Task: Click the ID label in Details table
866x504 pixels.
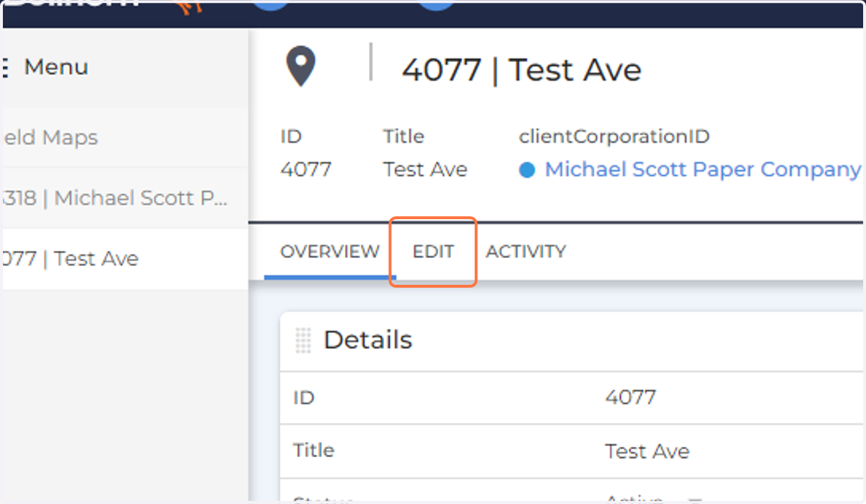Action: (x=304, y=397)
